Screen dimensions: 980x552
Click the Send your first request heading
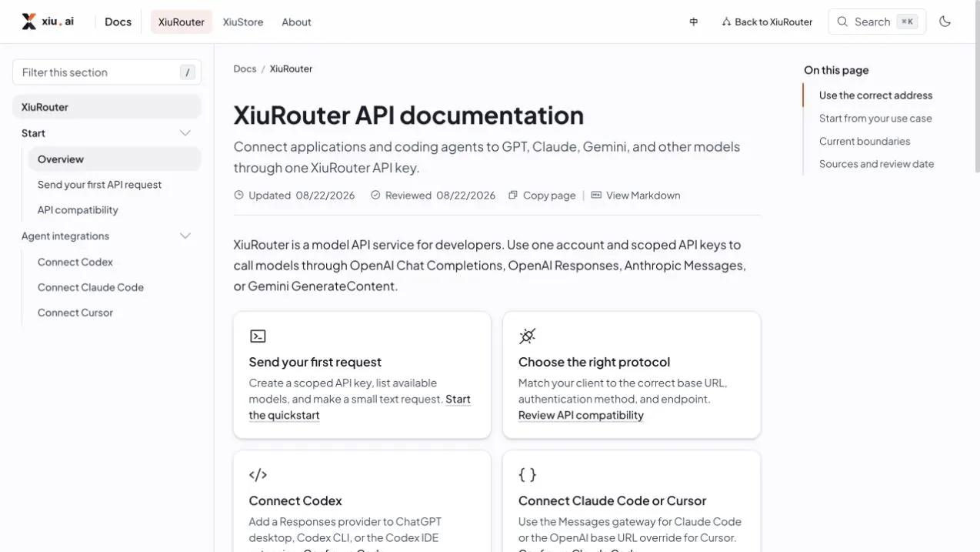[315, 362]
